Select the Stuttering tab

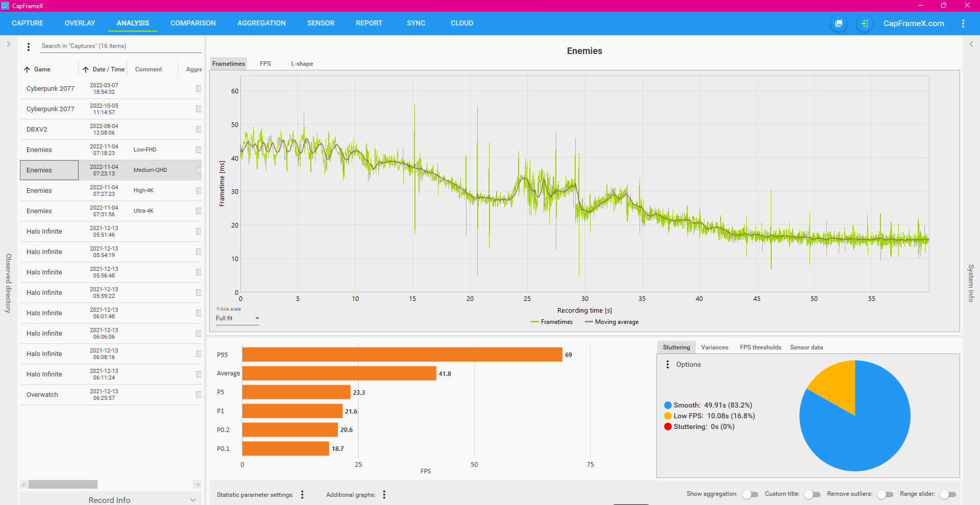[676, 347]
